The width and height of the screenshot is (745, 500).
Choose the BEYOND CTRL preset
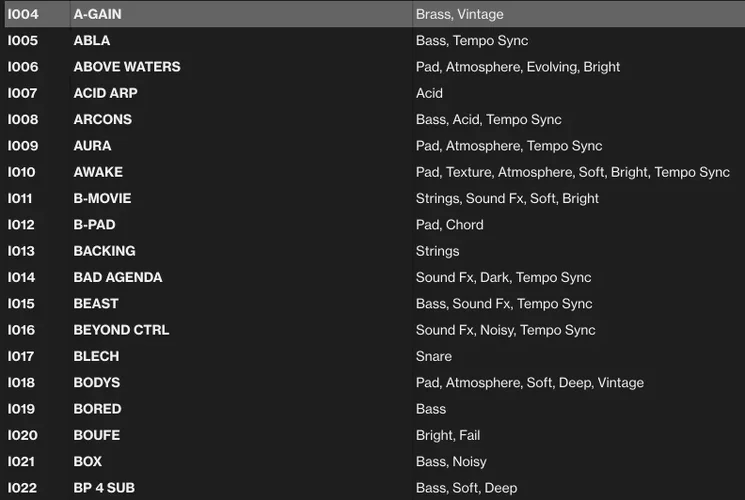point(121,330)
